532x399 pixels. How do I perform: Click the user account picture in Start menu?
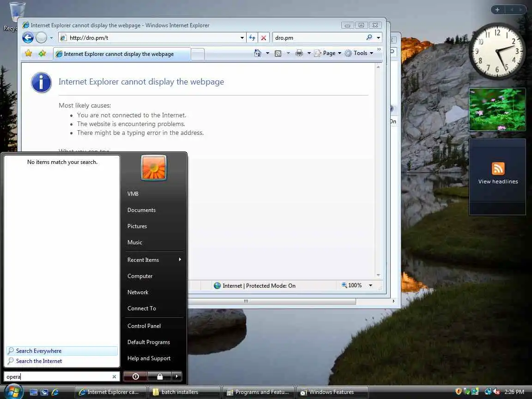154,168
